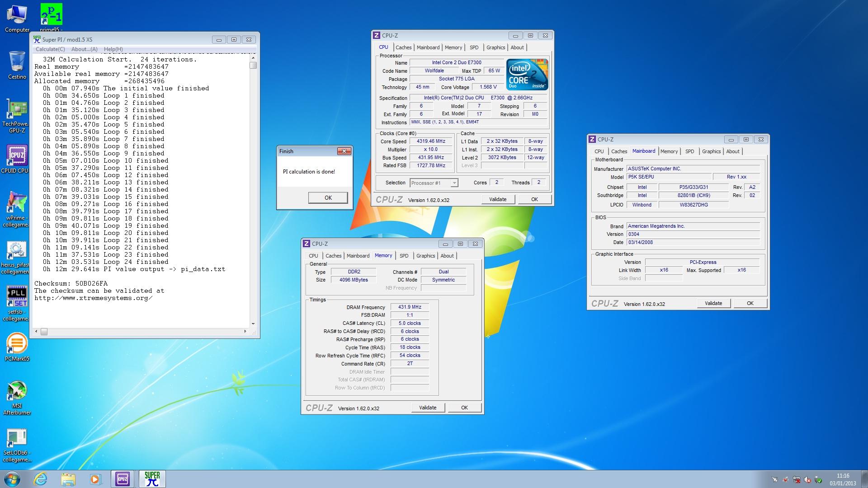This screenshot has height=488, width=868.
Task: Click OK in the CPU-Z Memory window
Action: tap(464, 408)
